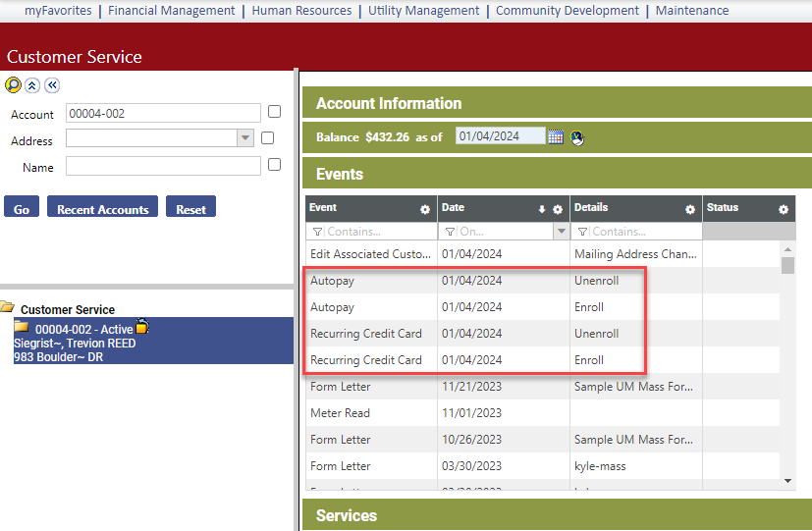This screenshot has width=812, height=531.
Task: Click the magnifier search icon
Action: pos(13,84)
